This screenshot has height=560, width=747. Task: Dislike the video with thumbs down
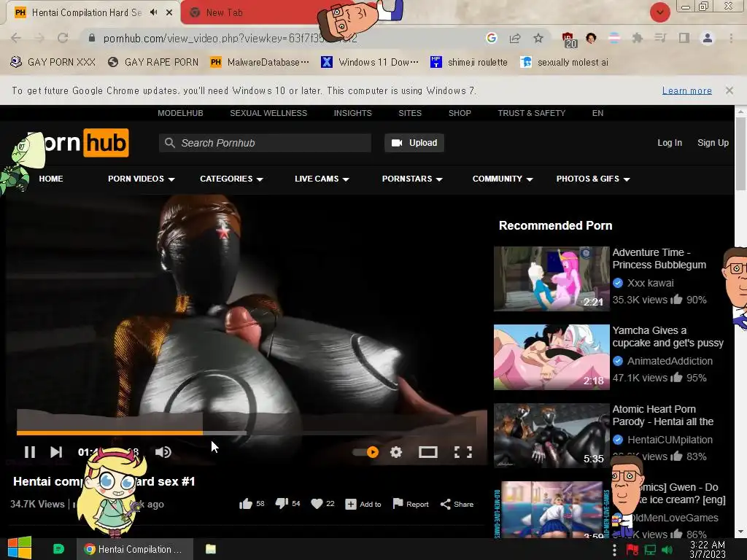(282, 504)
